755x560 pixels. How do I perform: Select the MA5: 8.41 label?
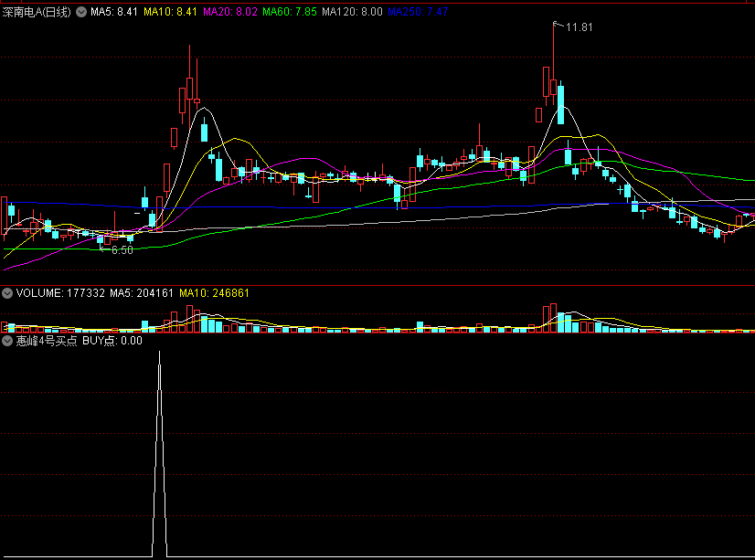tap(114, 12)
